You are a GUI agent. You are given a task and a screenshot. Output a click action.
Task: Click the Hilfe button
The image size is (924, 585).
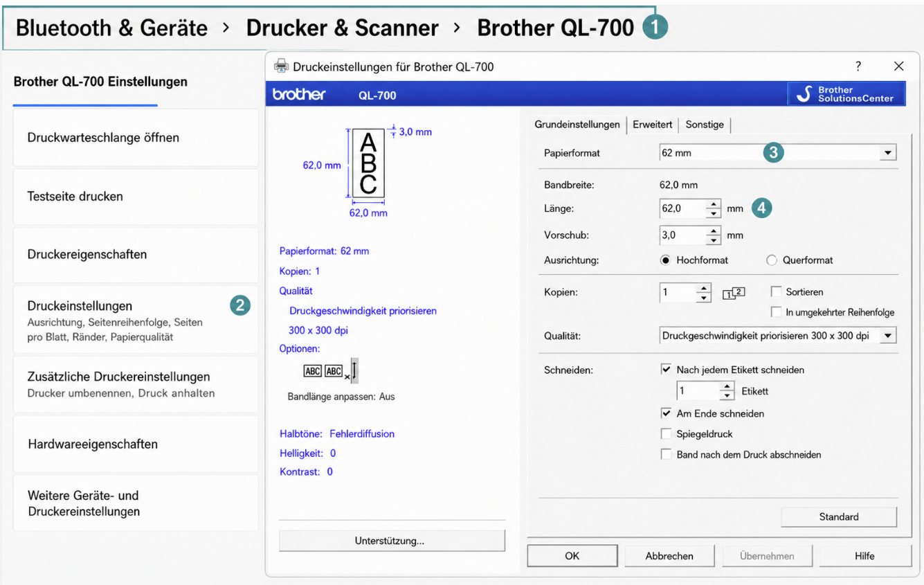(864, 556)
